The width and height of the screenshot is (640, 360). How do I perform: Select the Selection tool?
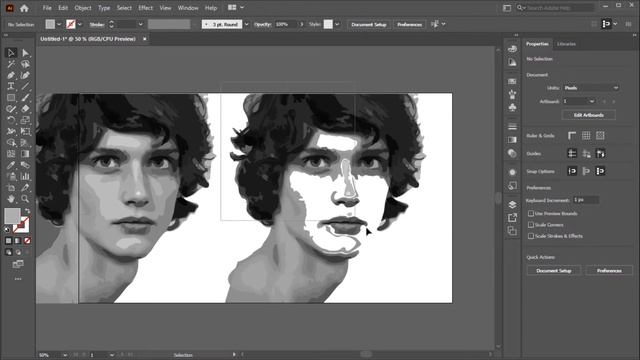pyautogui.click(x=11, y=53)
